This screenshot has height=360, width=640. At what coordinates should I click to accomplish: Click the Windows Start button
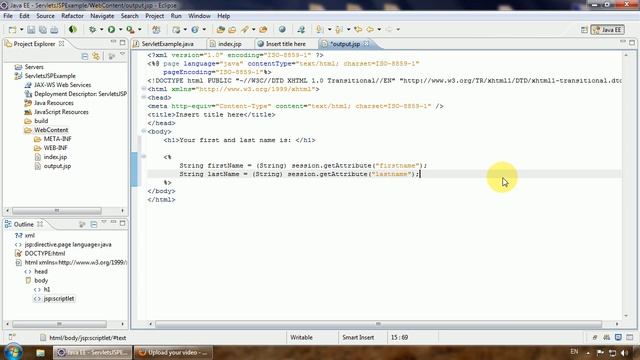pyautogui.click(x=13, y=352)
